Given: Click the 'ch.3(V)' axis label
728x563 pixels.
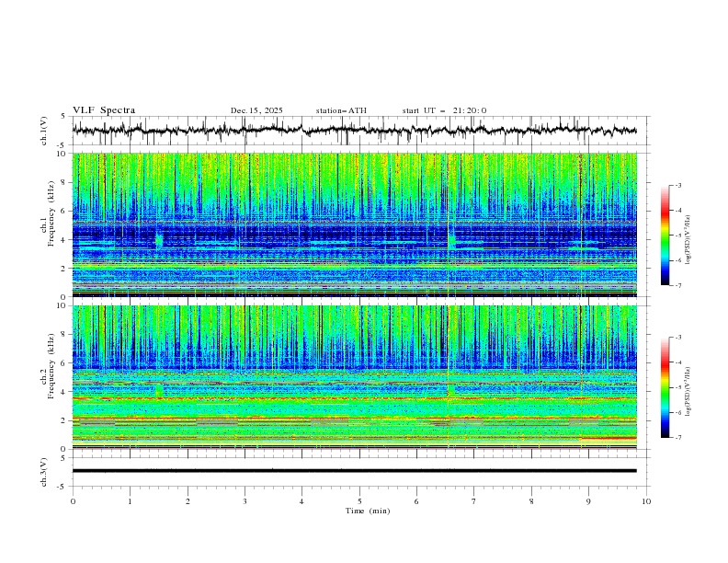Looking at the screenshot, I should tap(44, 472).
